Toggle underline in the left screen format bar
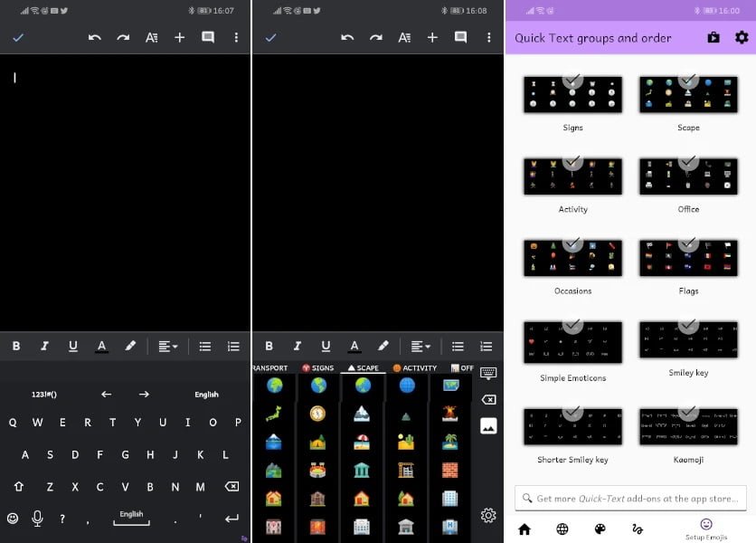The height and width of the screenshot is (543, 756). tap(73, 346)
